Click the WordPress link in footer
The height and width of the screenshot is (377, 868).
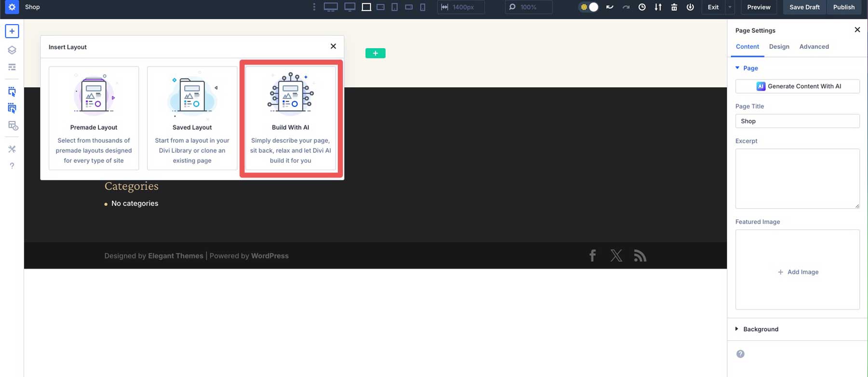click(x=270, y=256)
